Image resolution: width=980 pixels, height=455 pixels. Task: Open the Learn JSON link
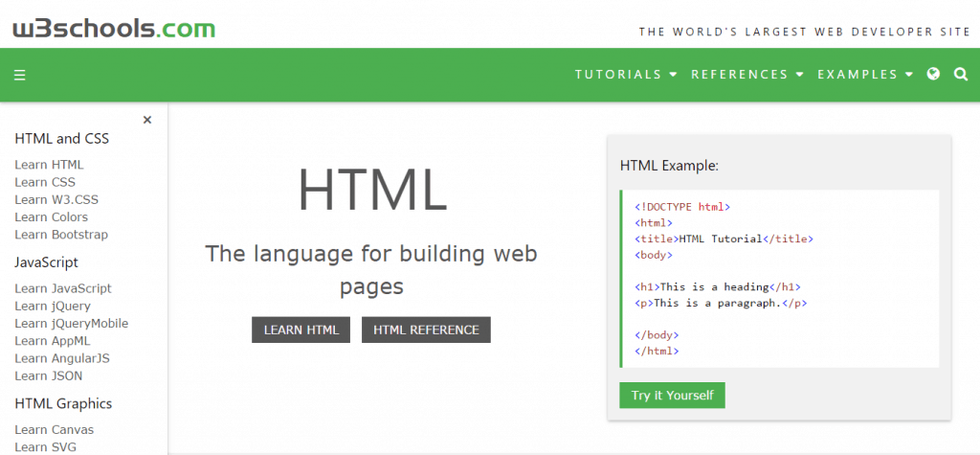[x=49, y=376]
